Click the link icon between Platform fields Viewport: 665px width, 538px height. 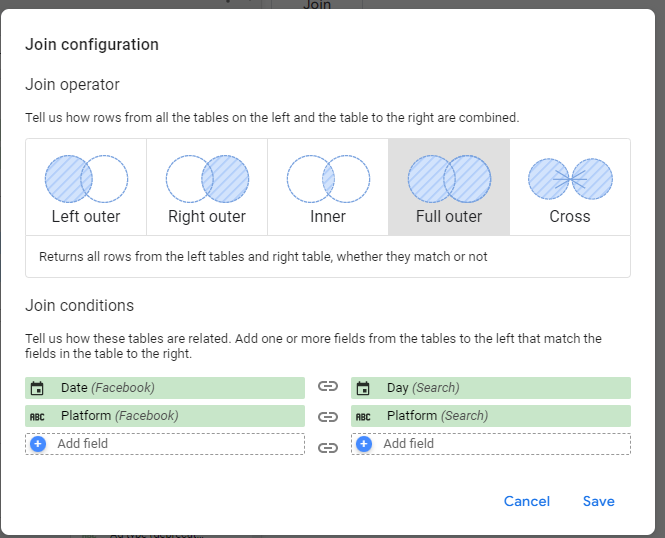328,417
